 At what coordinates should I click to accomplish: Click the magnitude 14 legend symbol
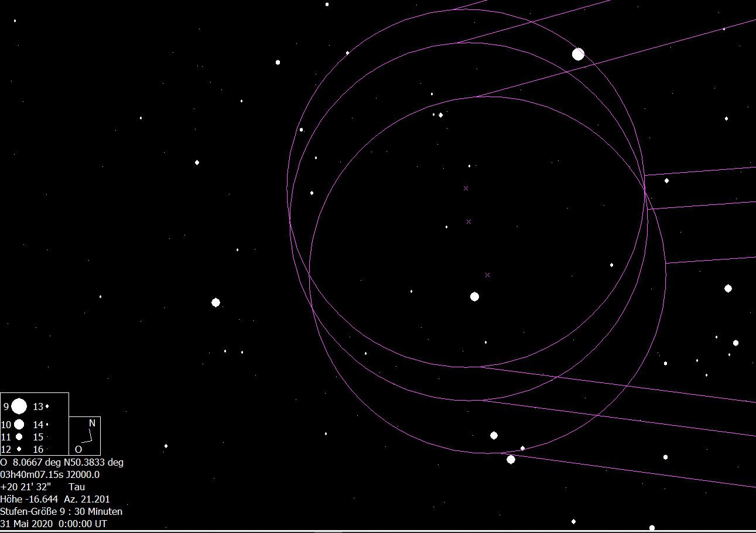(x=47, y=424)
